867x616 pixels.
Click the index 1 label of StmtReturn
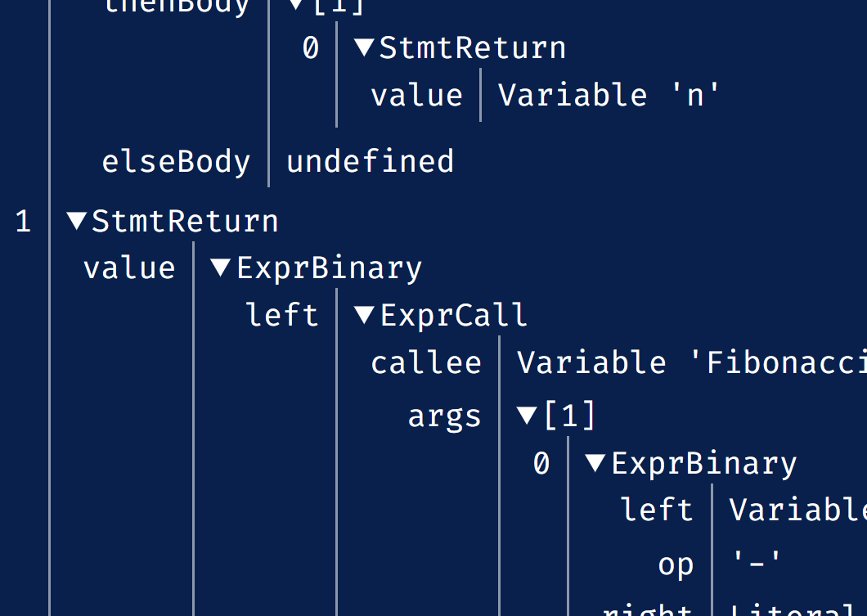pos(23,221)
